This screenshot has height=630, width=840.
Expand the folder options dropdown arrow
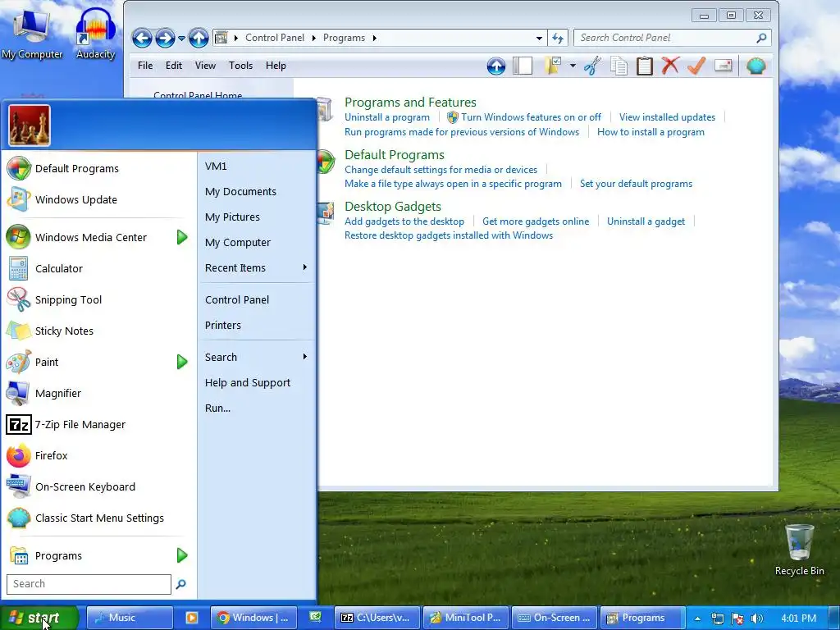pos(573,66)
